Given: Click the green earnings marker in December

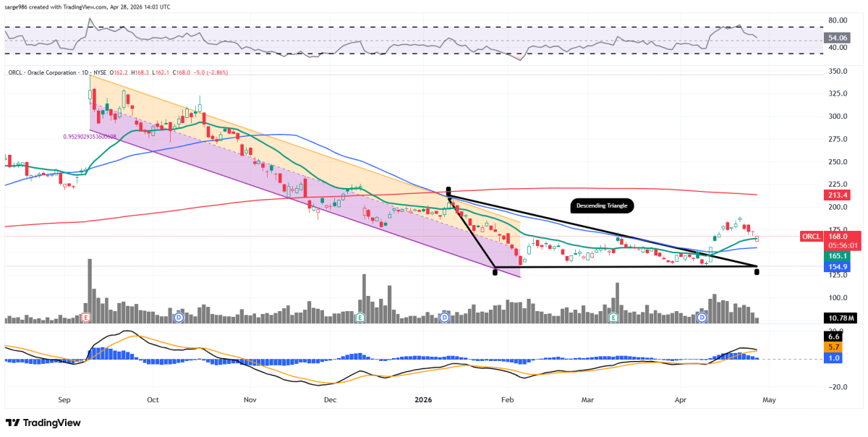Looking at the screenshot, I should 360,318.
